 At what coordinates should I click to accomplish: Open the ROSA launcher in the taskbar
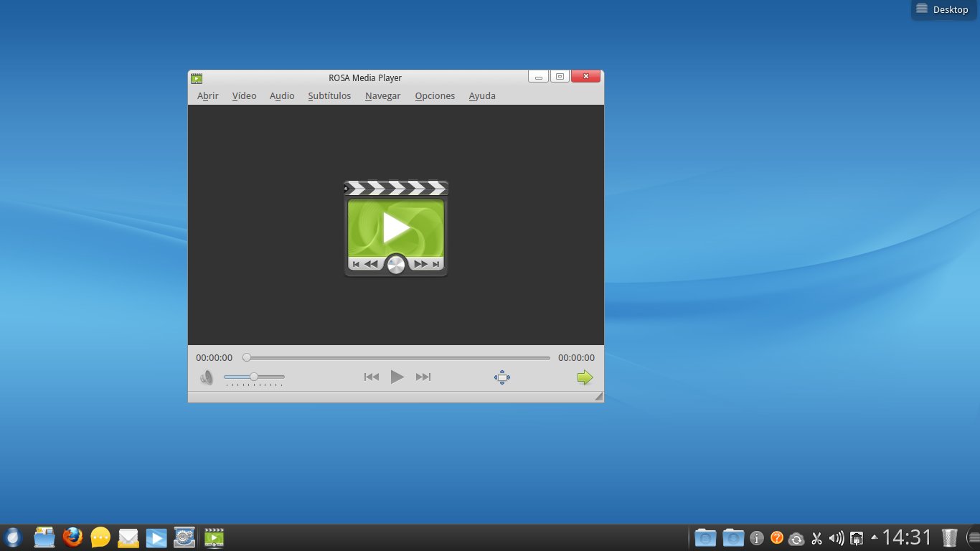click(13, 537)
